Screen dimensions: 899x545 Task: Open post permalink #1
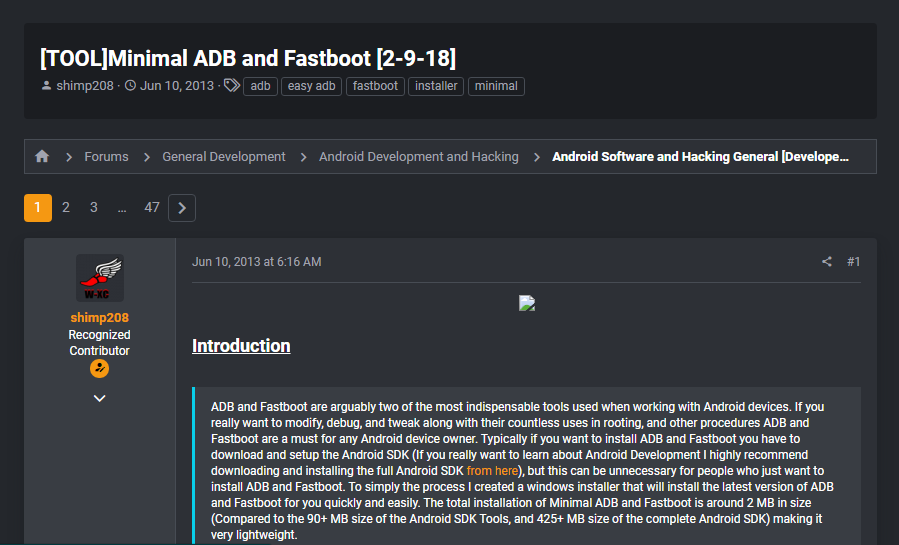853,262
